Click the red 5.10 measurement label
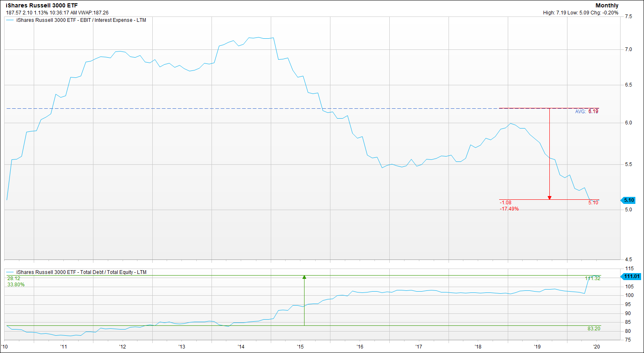 point(593,203)
